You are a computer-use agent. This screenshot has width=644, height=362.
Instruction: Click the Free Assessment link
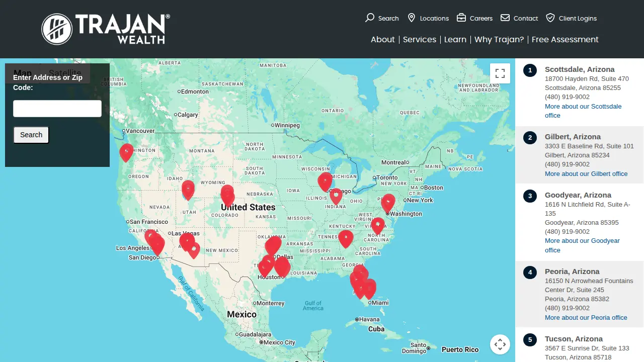point(565,39)
